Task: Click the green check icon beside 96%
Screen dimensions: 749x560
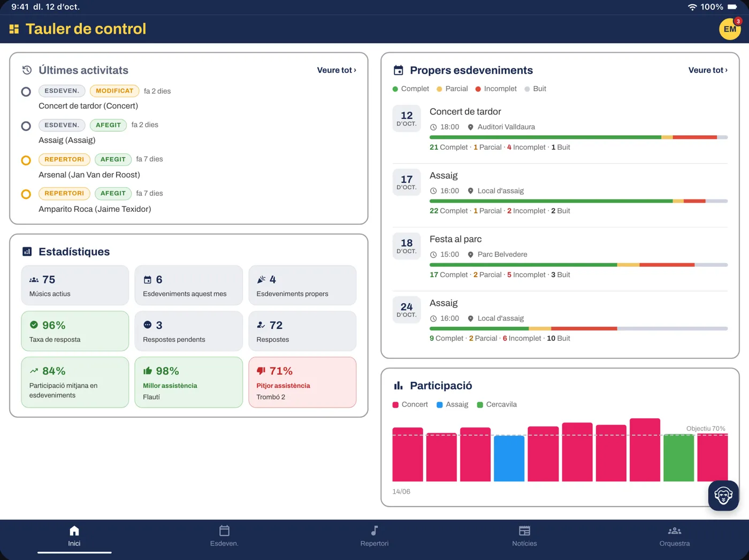Action: click(x=34, y=325)
